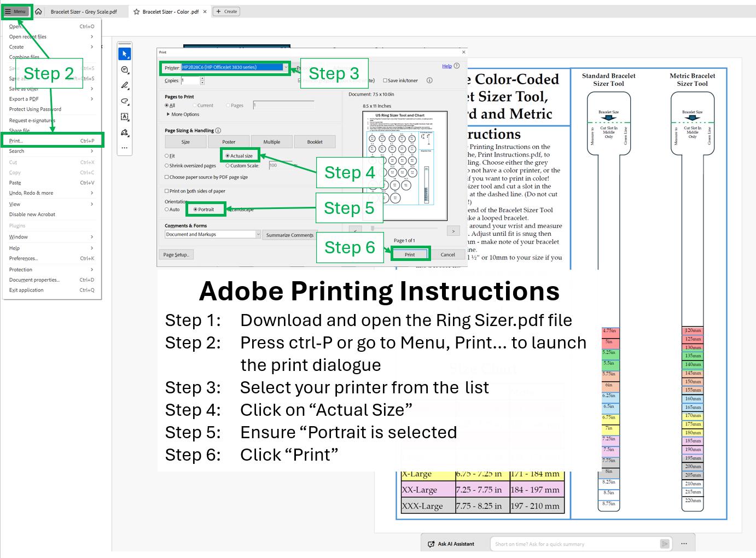Choose Exit application from the menu
Image resolution: width=756 pixels, height=558 pixels.
[x=51, y=290]
